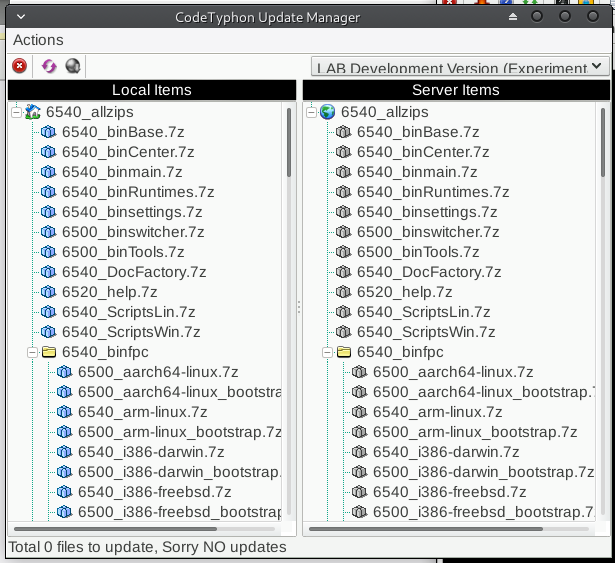Screen dimensions: 615x563
Task: Click the red close/cancel toolbar icon
Action: (19, 66)
